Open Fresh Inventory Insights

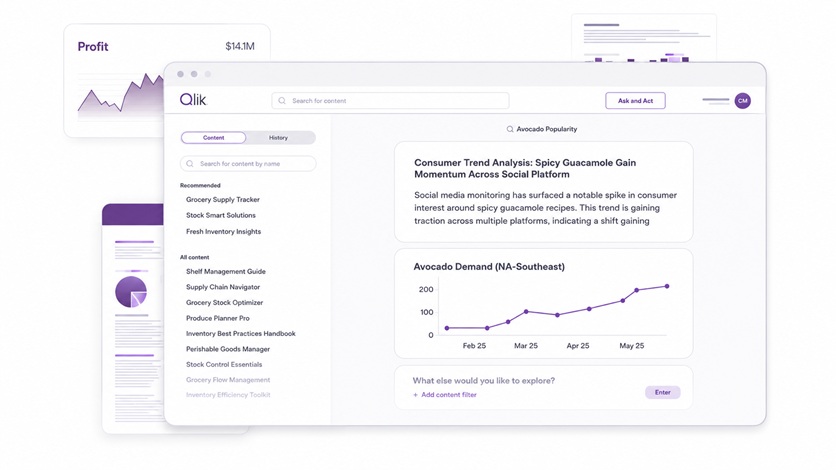pos(223,231)
